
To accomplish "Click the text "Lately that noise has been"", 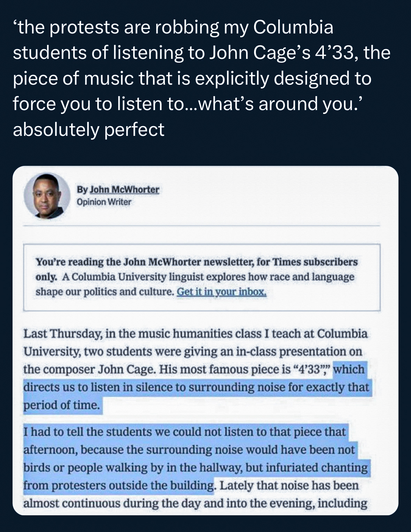I will click(x=289, y=486).
